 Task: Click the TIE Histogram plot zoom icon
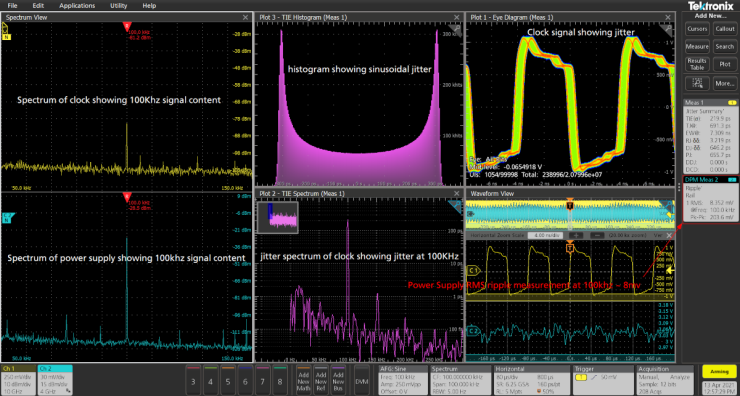456,29
